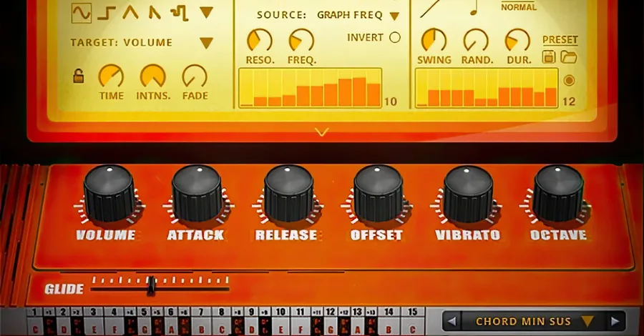Play keyboard key 1 (C)

point(34,322)
